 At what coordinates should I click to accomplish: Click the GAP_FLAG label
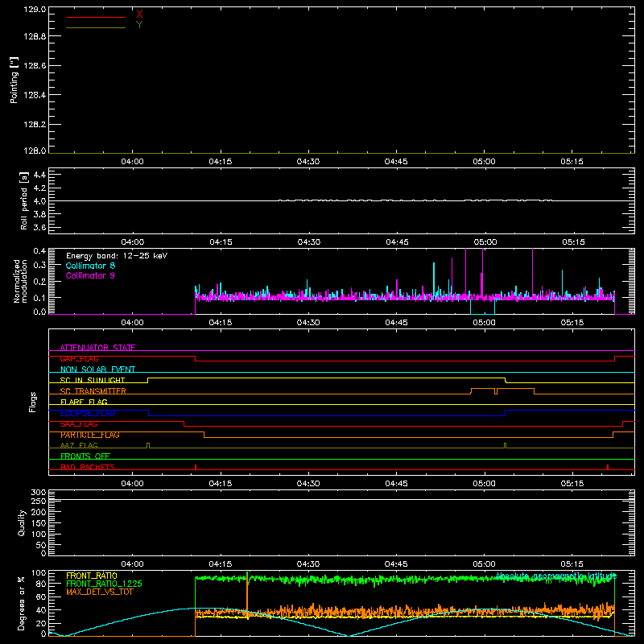pos(79,358)
